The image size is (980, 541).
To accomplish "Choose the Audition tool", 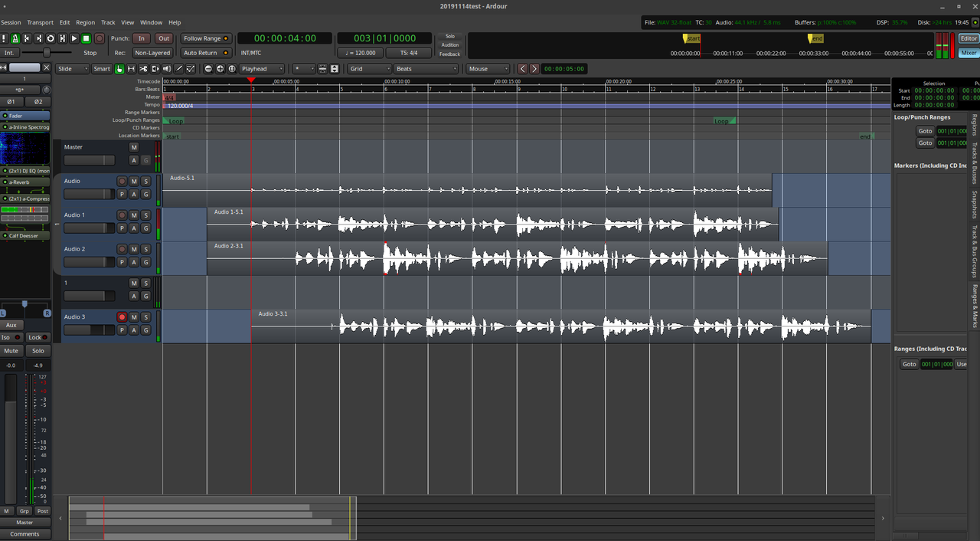I will point(167,68).
